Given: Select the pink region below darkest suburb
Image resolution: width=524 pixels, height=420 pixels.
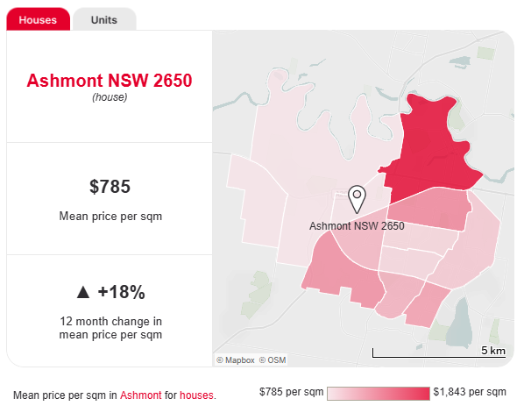Looking at the screenshot, I should click(429, 209).
